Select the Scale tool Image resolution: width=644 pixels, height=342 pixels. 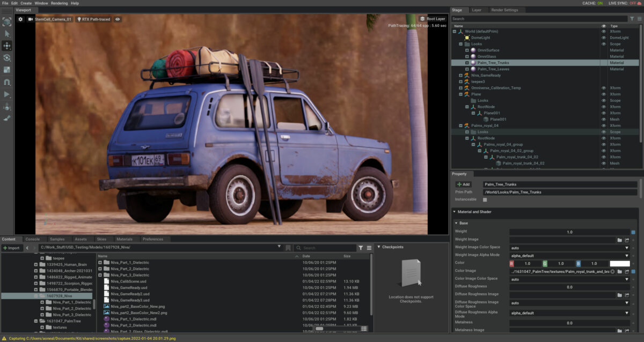[7, 70]
